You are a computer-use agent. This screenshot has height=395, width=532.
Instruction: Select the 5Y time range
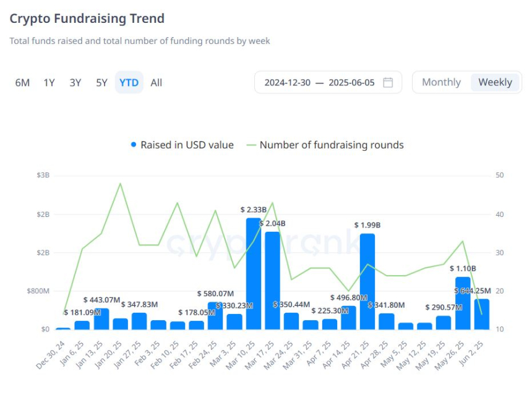click(x=102, y=82)
